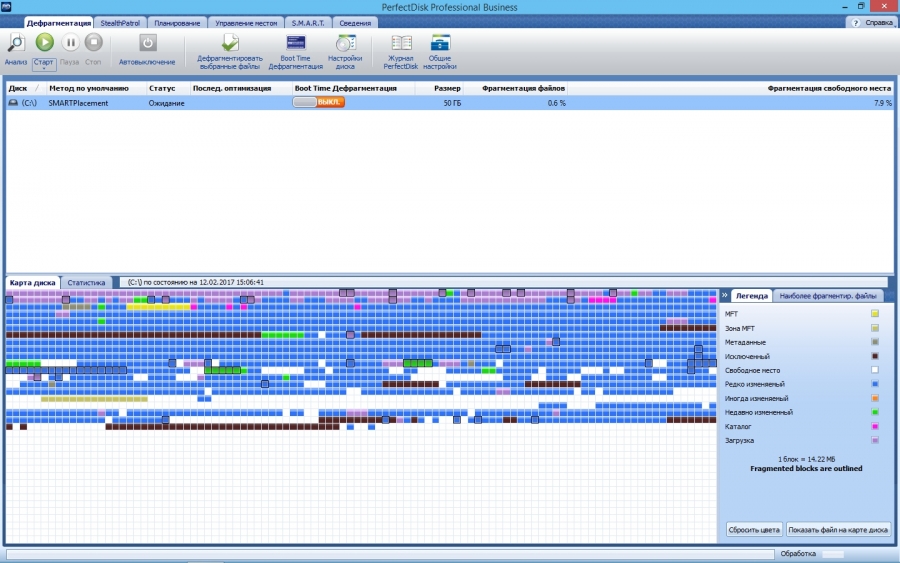
Task: Click the Анализ magnifier icon
Action: tap(16, 42)
